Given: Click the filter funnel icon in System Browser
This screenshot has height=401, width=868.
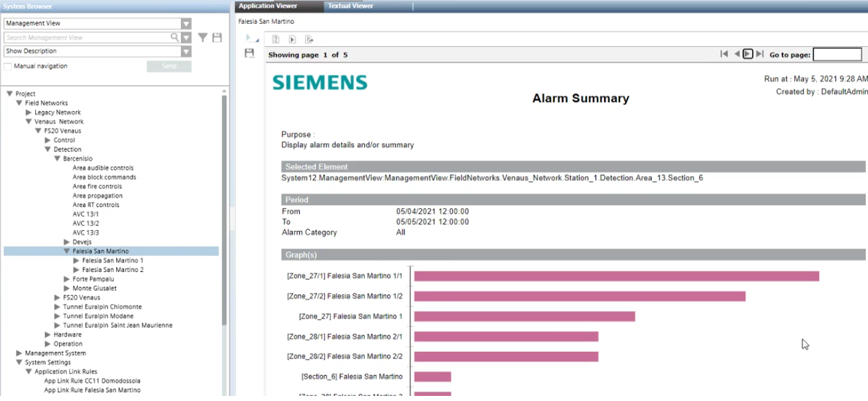Looking at the screenshot, I should [x=203, y=38].
